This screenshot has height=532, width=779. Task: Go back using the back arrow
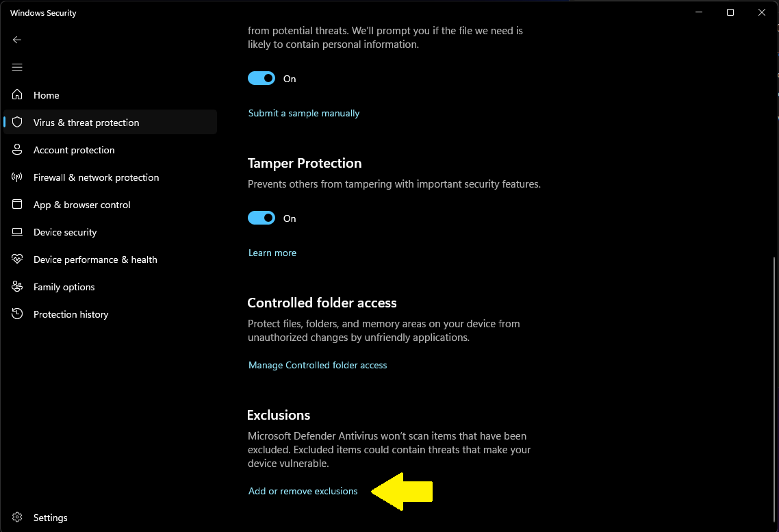17,40
